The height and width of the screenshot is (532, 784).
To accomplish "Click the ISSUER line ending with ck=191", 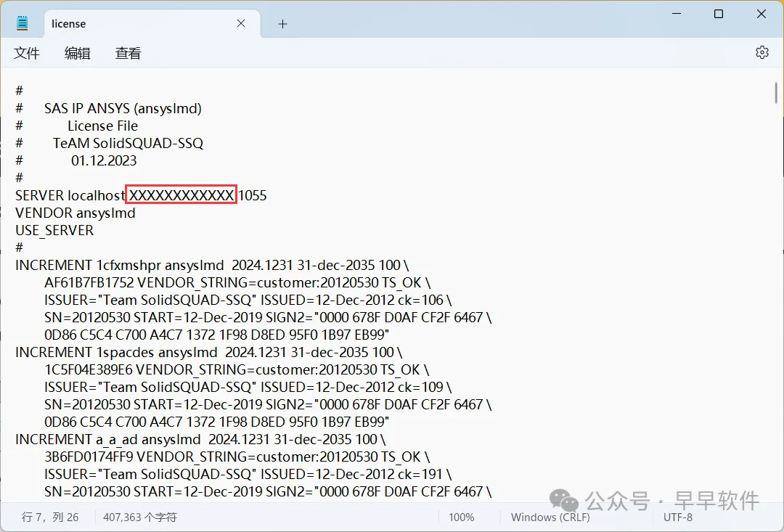I will click(248, 474).
